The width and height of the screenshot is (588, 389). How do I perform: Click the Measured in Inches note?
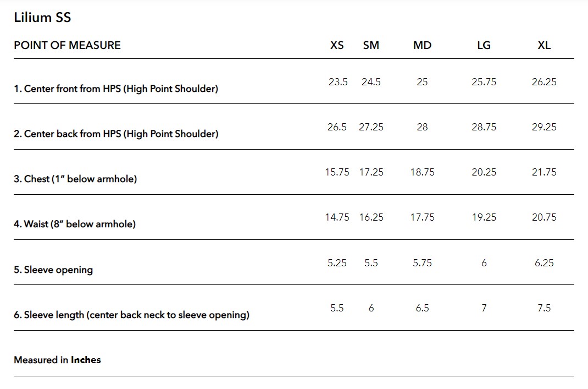[x=57, y=360]
